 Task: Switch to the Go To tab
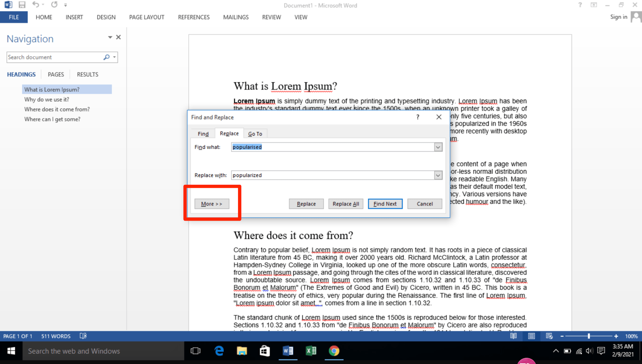pyautogui.click(x=255, y=134)
